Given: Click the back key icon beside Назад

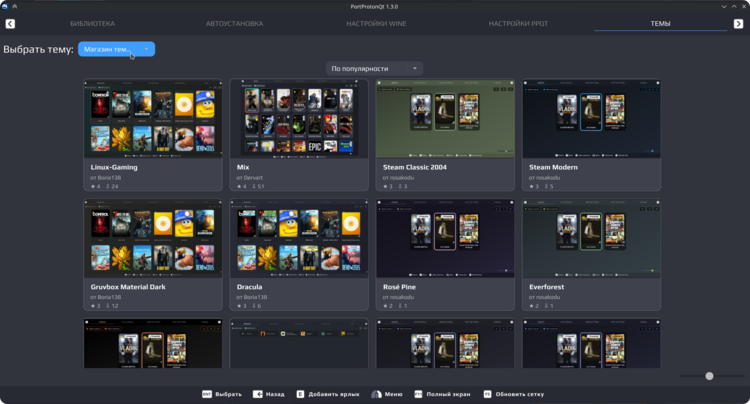Looking at the screenshot, I should click(258, 394).
